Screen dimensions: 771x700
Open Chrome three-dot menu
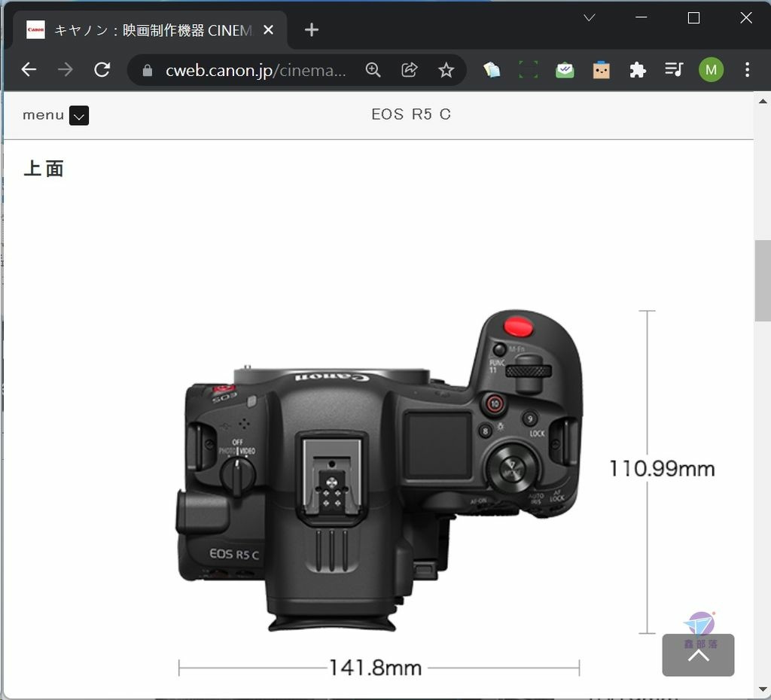tap(747, 70)
